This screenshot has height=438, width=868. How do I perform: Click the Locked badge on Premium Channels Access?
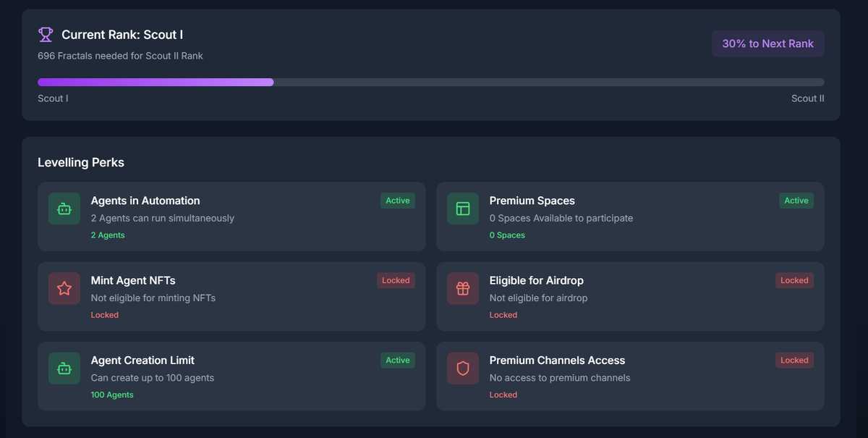(x=794, y=360)
